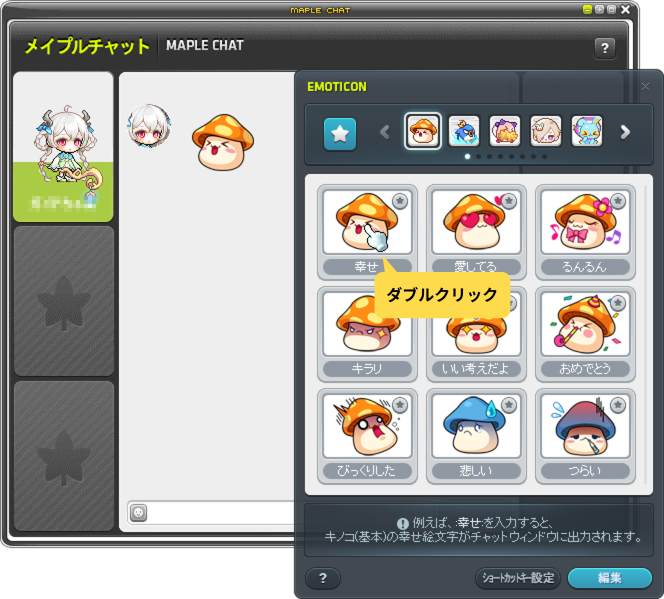Favorite the つらい emoticon with its star

pyautogui.click(x=618, y=405)
